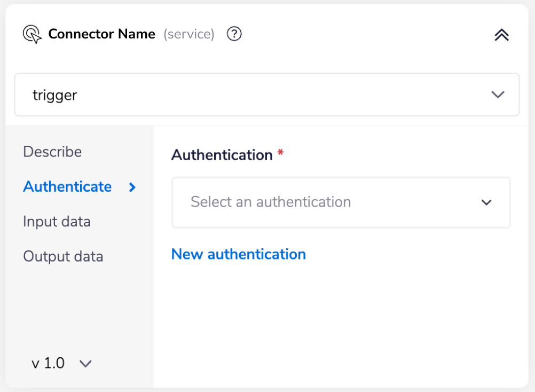Click the New authentication link
535x392 pixels.
[x=238, y=254]
